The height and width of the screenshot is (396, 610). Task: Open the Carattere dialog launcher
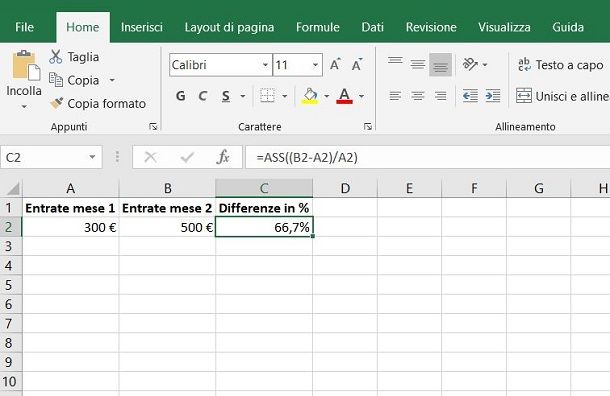(x=368, y=126)
